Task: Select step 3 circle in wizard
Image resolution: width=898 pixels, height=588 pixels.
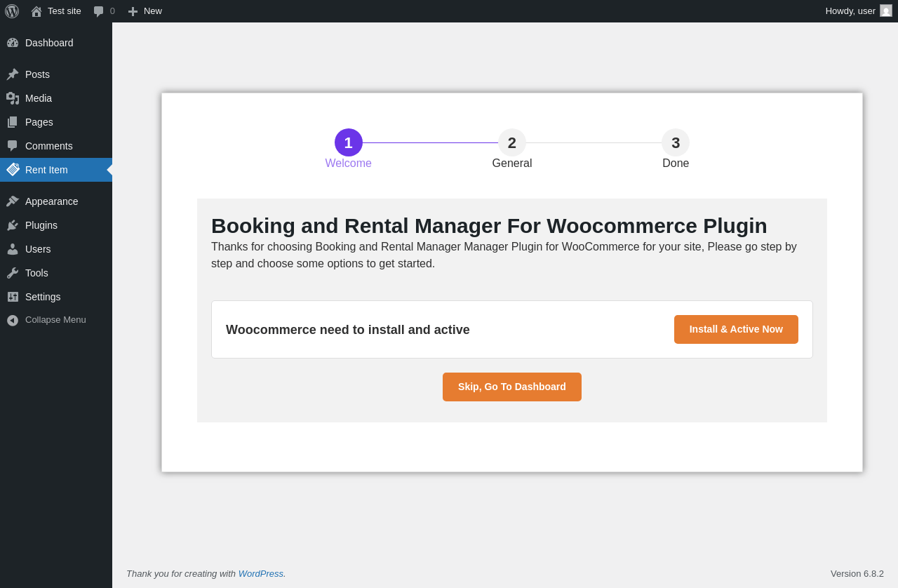Action: pyautogui.click(x=676, y=142)
